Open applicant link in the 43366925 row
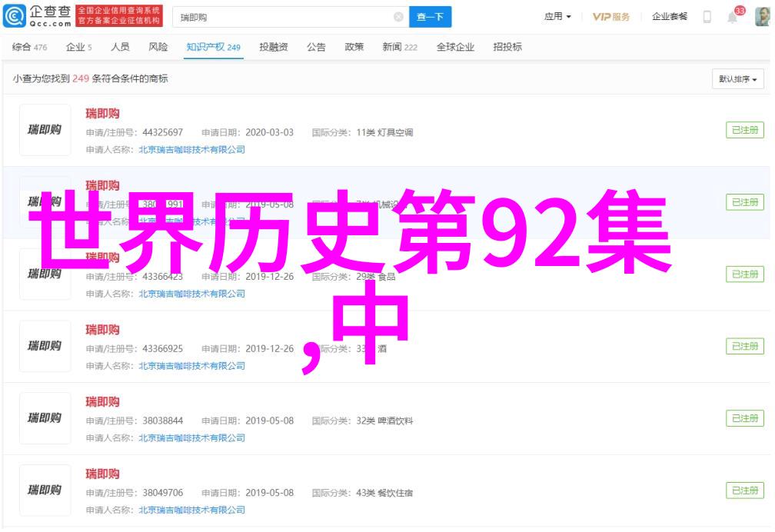Viewport: 775px width, 532px height. point(191,366)
